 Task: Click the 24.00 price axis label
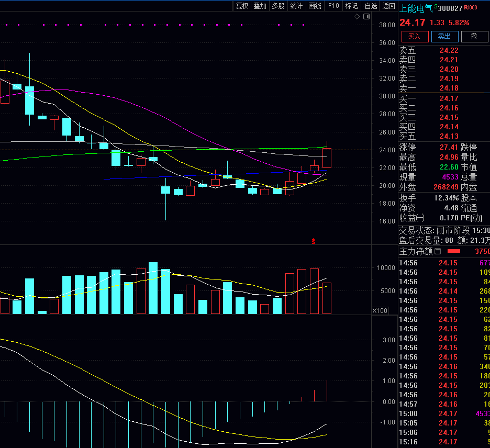pos(387,150)
